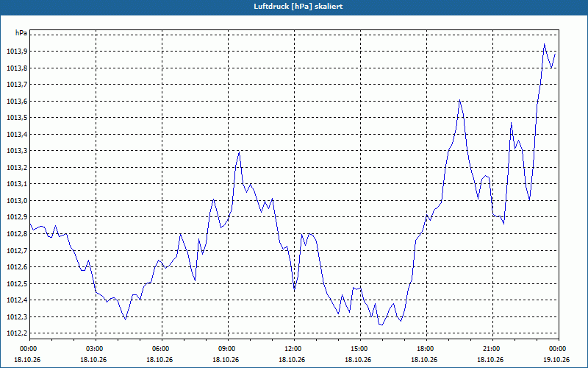588x368 pixels.
Task: Select the 1012,7 axis label
Action: [17, 250]
